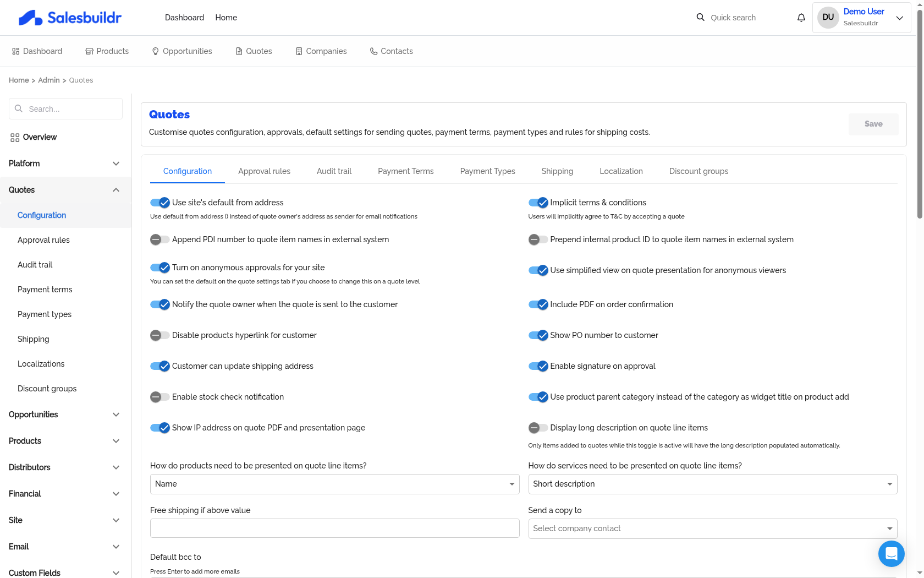Open Payment terms in sidebar
924x578 pixels.
pos(45,290)
